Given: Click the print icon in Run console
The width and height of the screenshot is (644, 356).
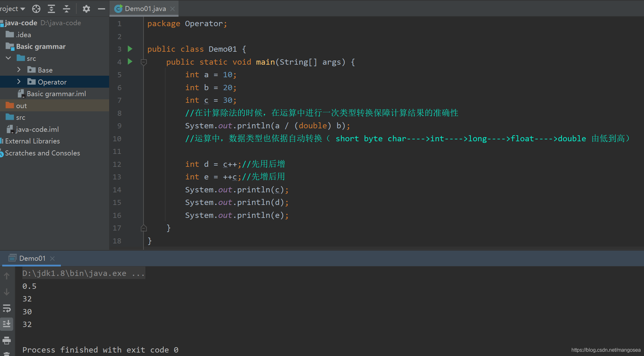Looking at the screenshot, I should 7,341.
